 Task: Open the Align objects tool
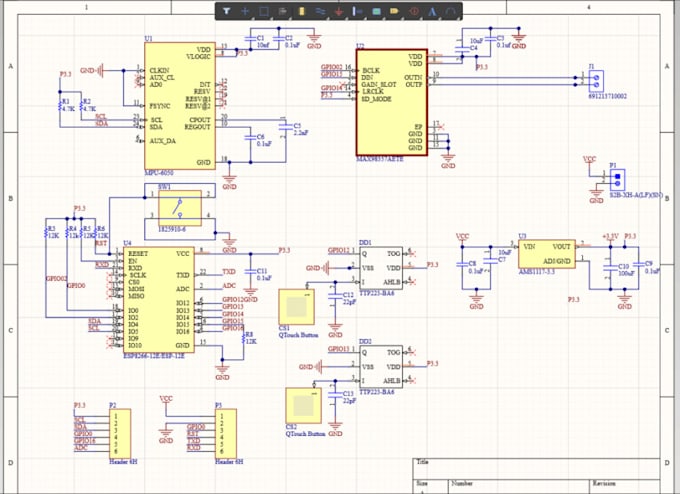[282, 11]
